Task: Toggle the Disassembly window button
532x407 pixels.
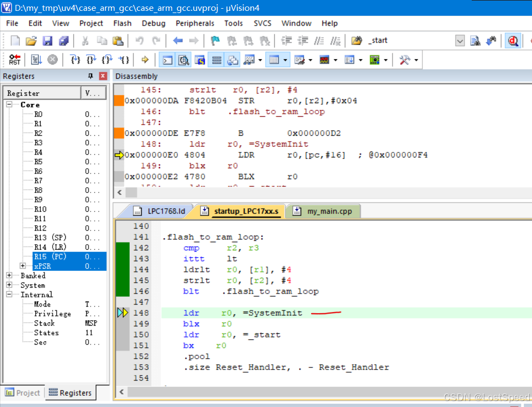Action: [x=183, y=60]
